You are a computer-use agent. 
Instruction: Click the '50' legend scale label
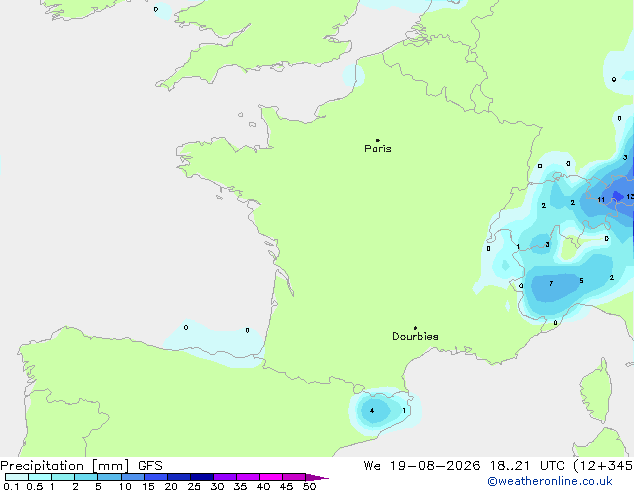tap(309, 486)
